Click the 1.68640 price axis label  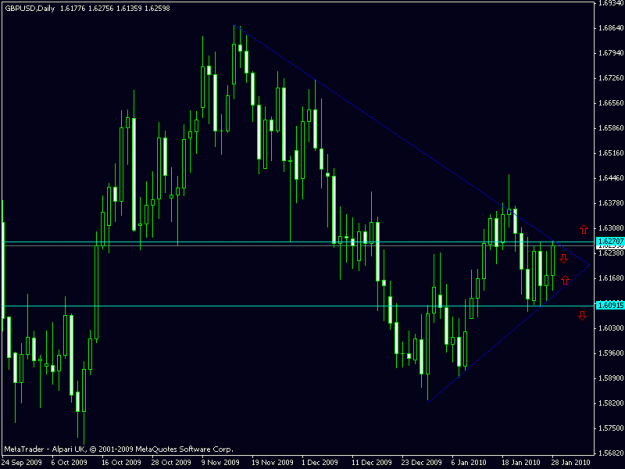click(x=611, y=28)
